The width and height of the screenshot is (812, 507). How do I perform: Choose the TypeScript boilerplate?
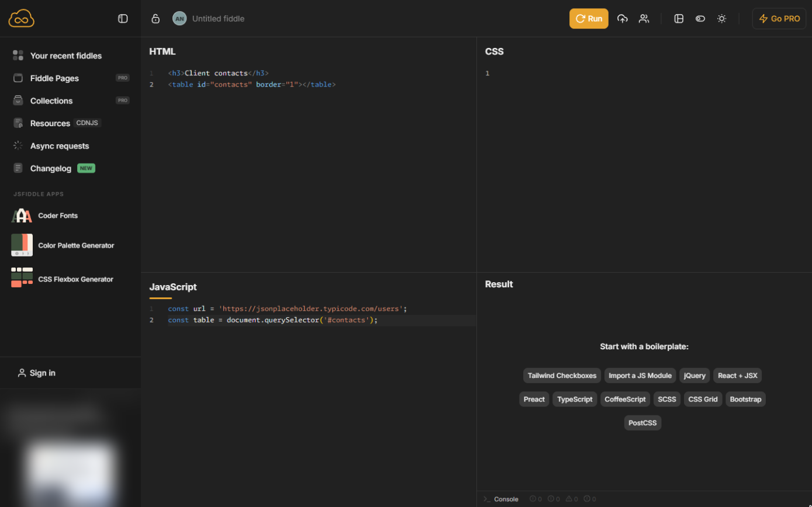pos(575,400)
